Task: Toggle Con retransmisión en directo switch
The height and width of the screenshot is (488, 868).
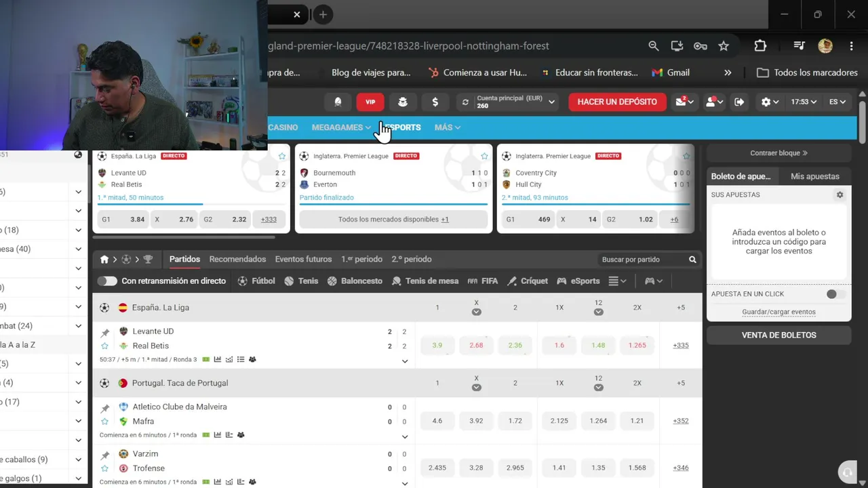Action: [107, 281]
